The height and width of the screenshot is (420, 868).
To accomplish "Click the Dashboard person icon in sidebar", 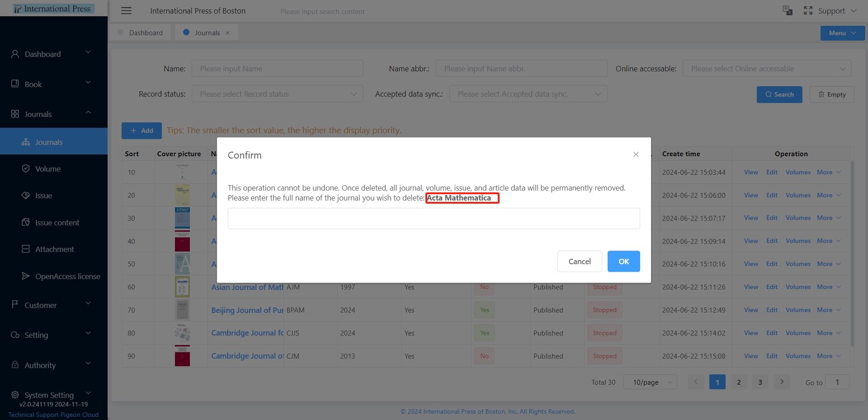I will [15, 54].
